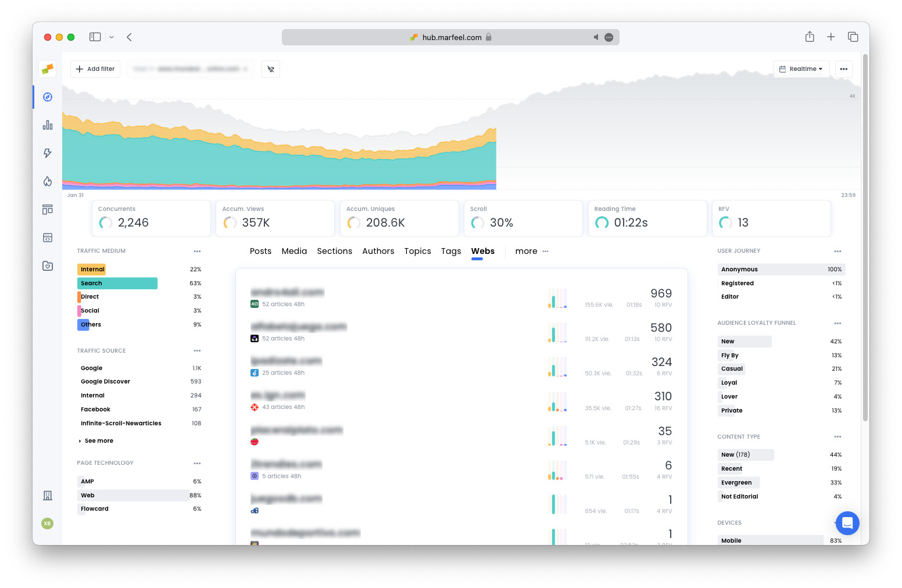Viewport: 902px width, 588px height.
Task: Click the Add filter button
Action: click(x=95, y=69)
